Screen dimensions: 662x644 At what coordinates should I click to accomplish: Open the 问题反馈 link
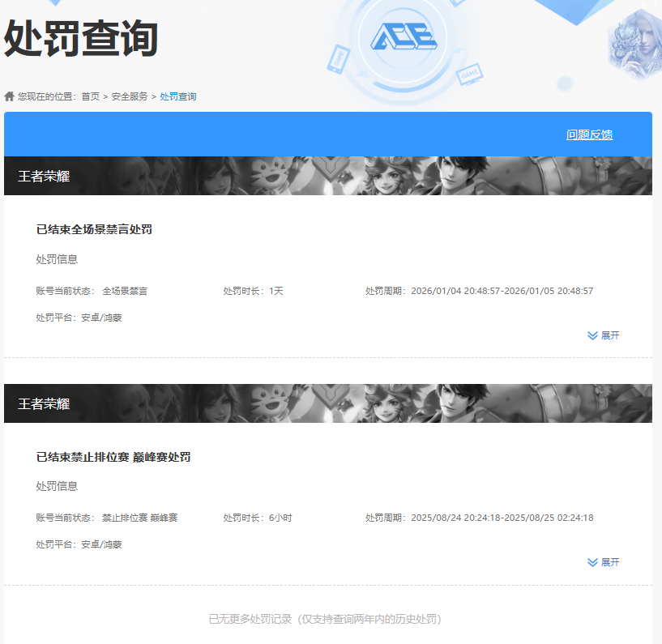589,134
